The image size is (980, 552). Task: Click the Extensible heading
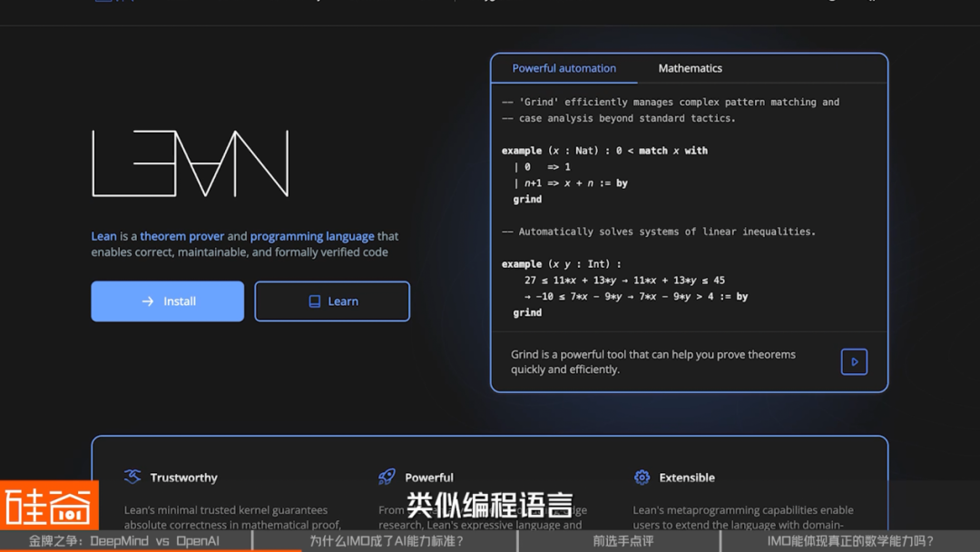coord(687,478)
